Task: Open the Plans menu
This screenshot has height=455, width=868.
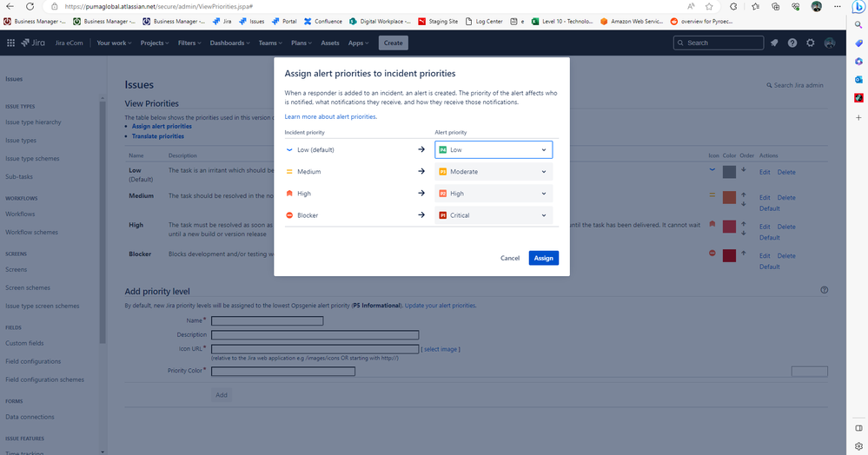Action: 301,43
